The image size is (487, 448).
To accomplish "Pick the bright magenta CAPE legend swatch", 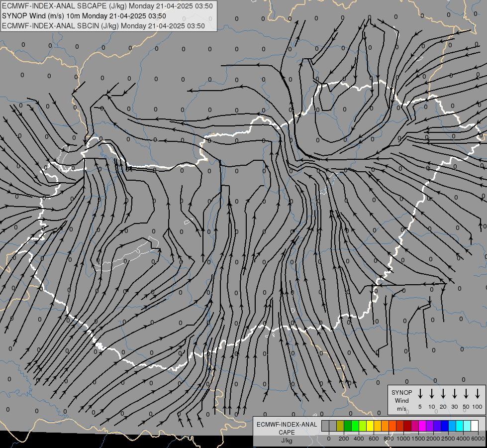I will [422, 426].
